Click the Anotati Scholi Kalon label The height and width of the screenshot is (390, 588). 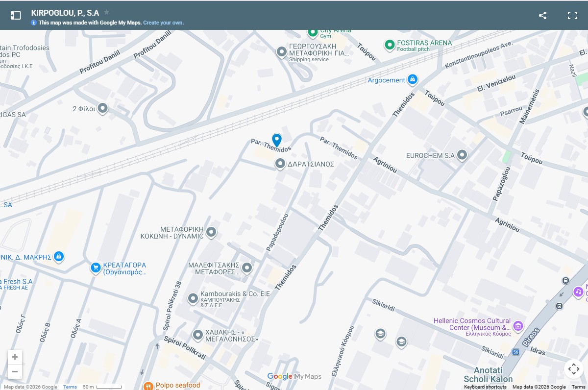coord(488,375)
